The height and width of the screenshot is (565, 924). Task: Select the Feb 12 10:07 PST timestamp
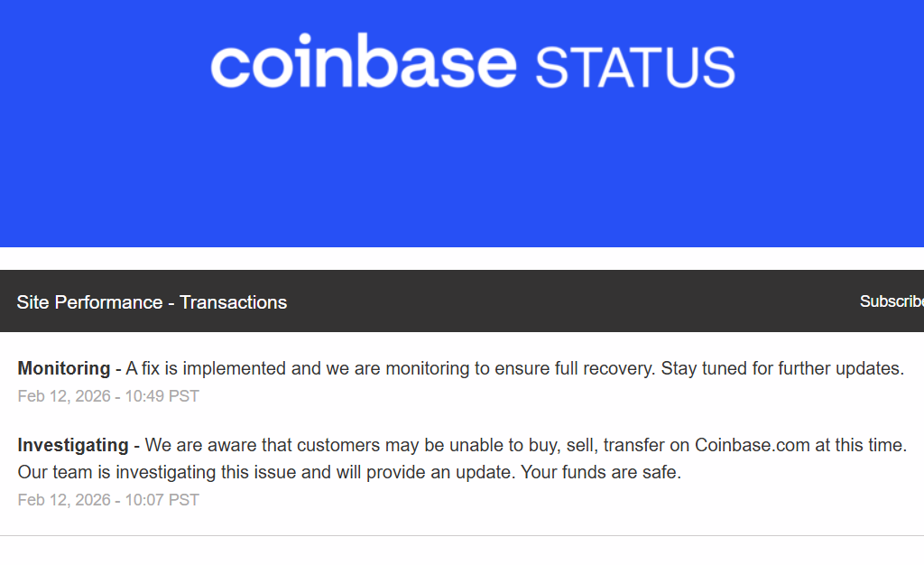[108, 499]
